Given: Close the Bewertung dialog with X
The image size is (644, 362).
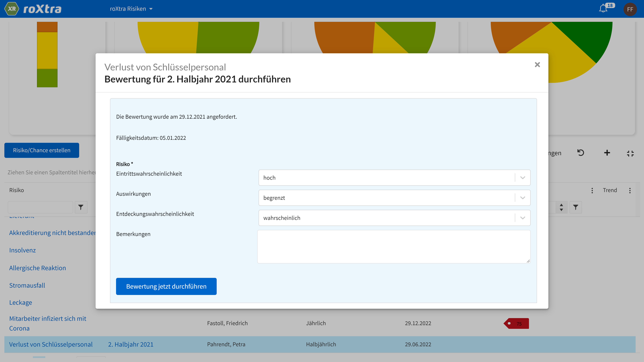Looking at the screenshot, I should [537, 65].
